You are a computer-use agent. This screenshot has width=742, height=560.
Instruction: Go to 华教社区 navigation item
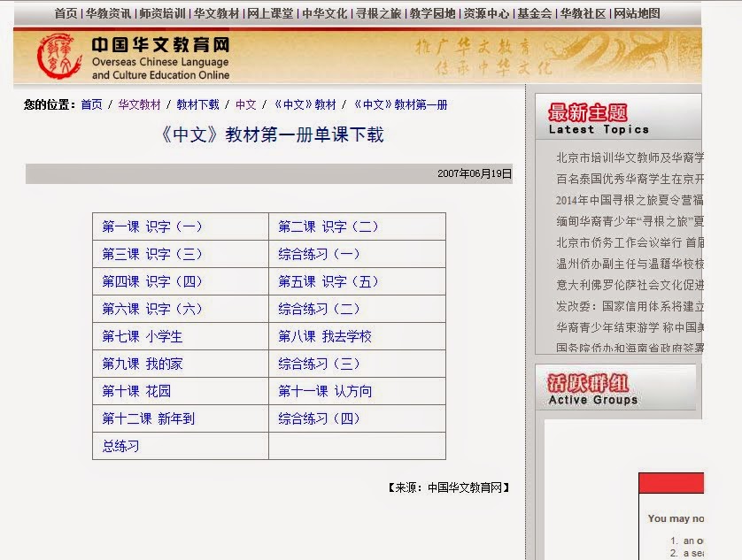pyautogui.click(x=583, y=14)
